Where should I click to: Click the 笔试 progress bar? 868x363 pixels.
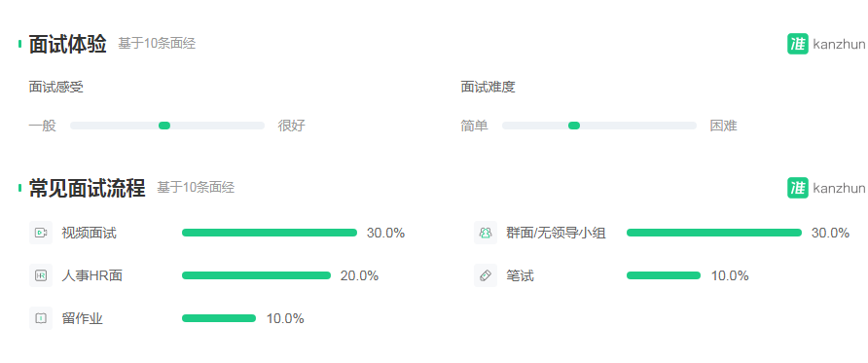[x=664, y=275]
